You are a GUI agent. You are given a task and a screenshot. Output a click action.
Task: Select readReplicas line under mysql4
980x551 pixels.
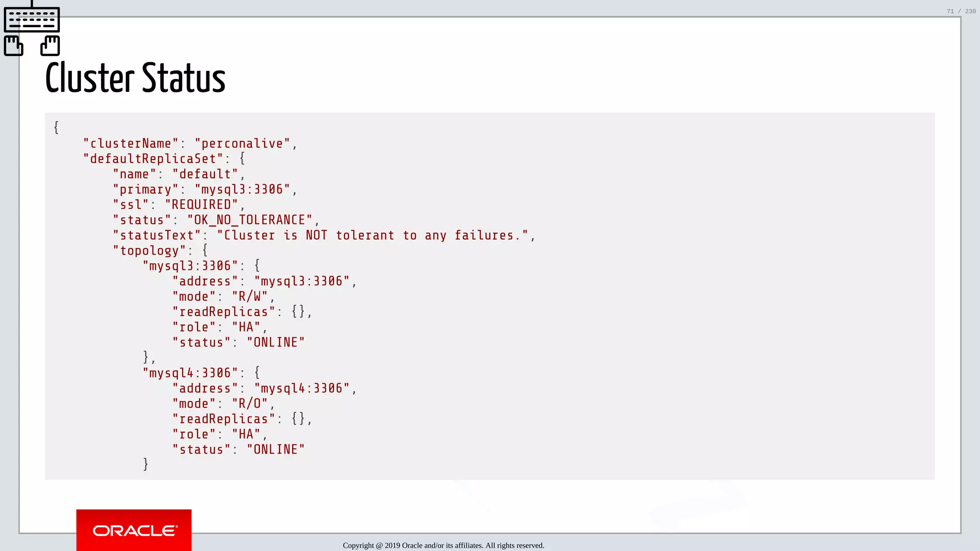coord(242,419)
